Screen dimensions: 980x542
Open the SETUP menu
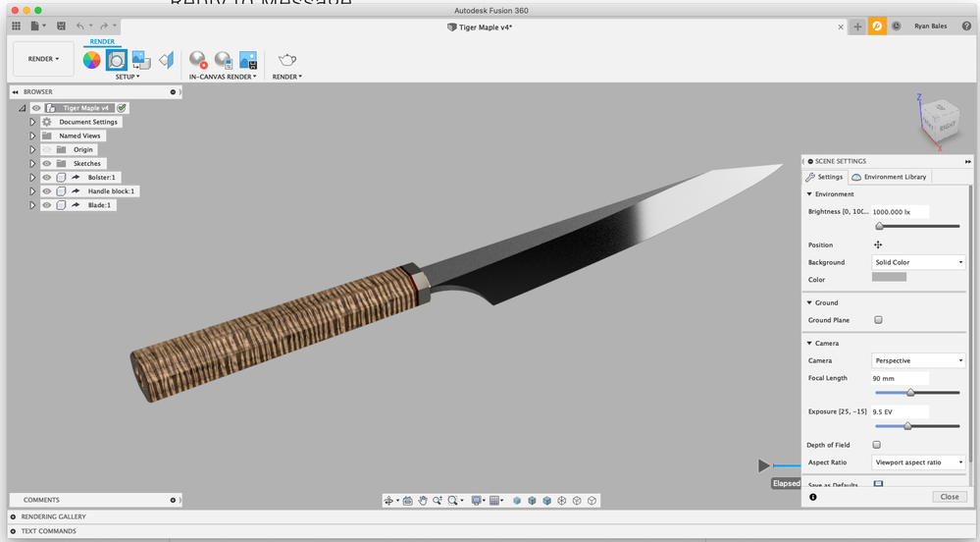128,77
